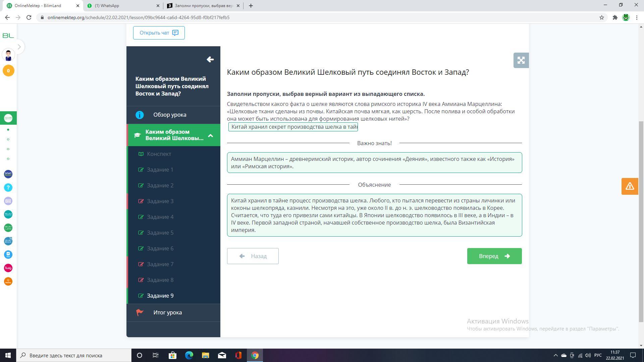Open the Twig sidebar icon

(x=8, y=268)
